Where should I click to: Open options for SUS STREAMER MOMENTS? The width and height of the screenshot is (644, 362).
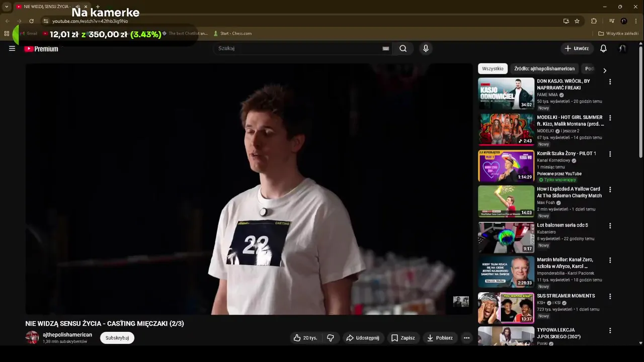[x=610, y=296]
